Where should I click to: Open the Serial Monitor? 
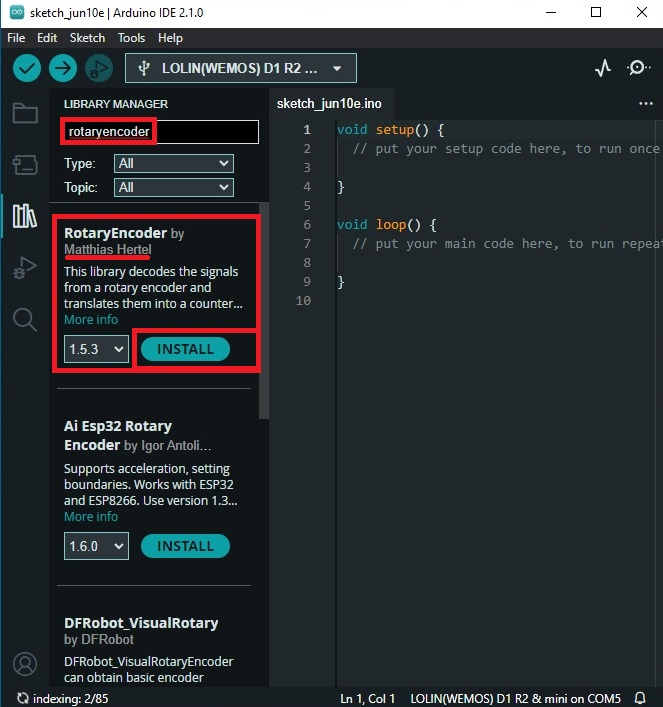(x=638, y=68)
